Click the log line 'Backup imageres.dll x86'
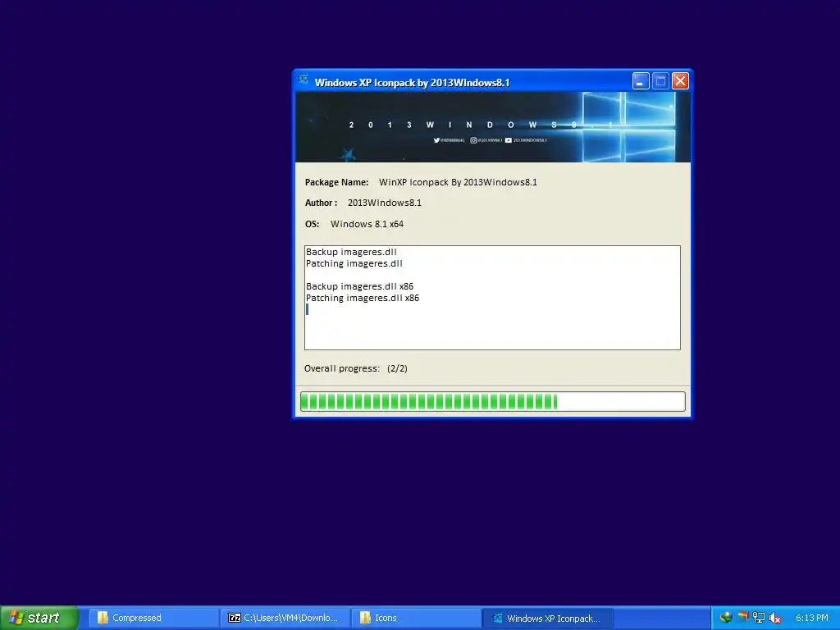The width and height of the screenshot is (840, 630). pos(359,286)
